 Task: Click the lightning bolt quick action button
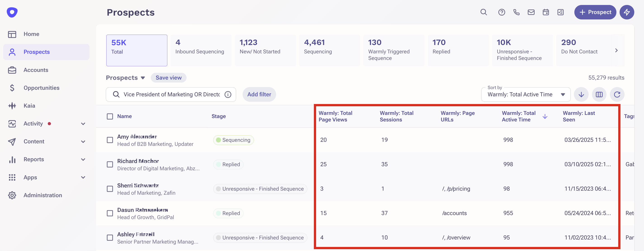point(627,12)
